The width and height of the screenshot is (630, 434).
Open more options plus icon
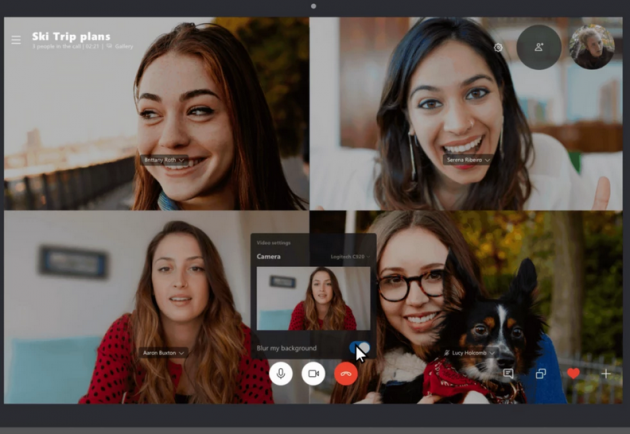(606, 374)
